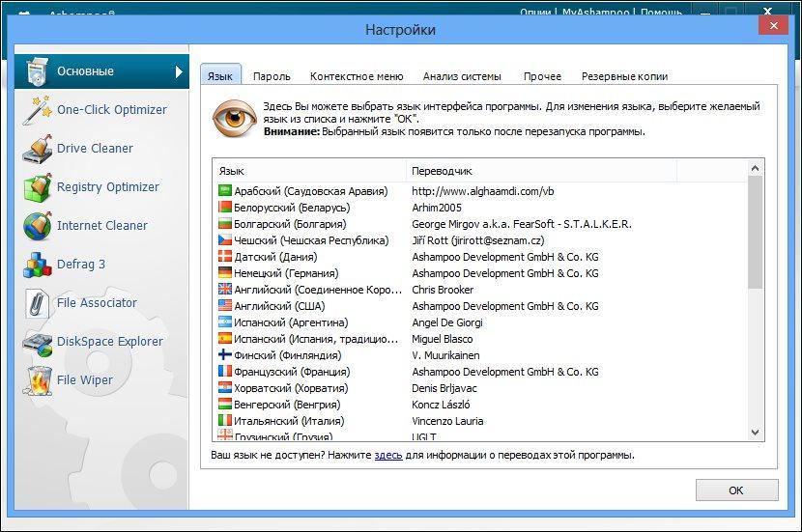Screen dimensions: 802x532
Task: Open the Основные settings section icon
Action: 38,71
